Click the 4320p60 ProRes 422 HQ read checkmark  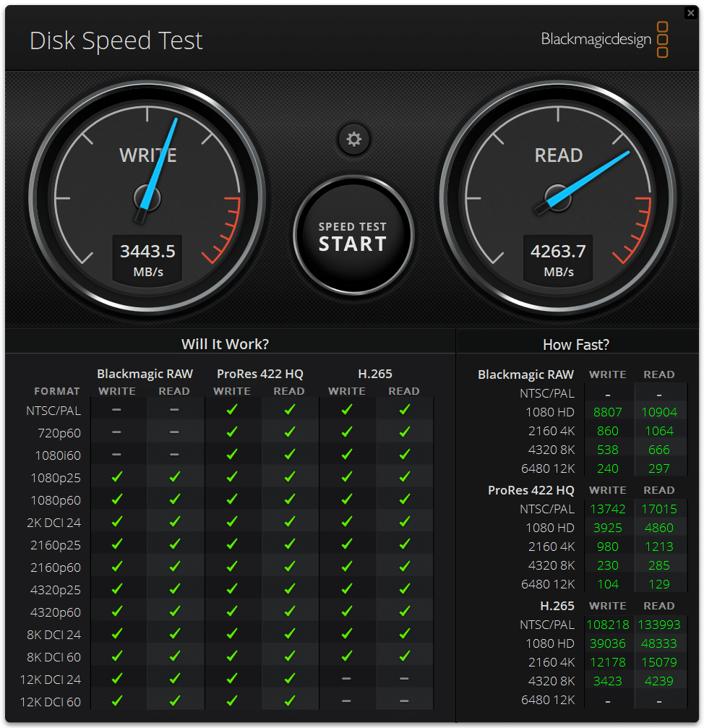point(290,611)
